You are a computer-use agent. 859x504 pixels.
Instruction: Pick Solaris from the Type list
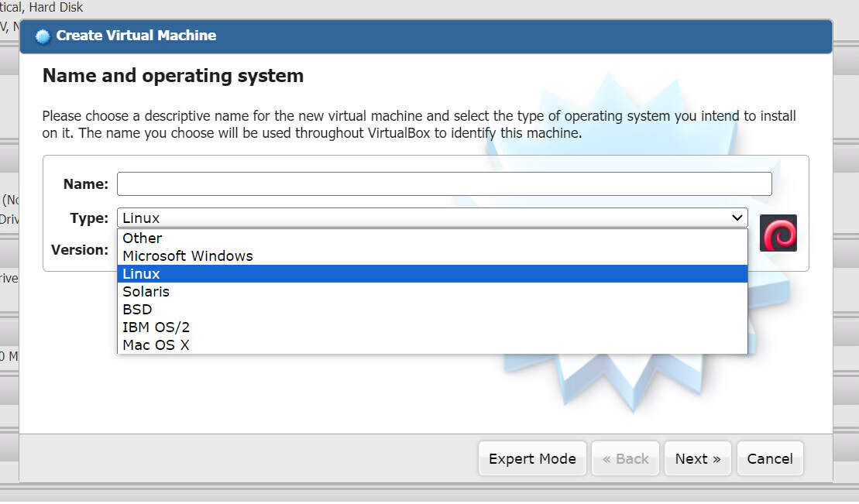pyautogui.click(x=432, y=291)
